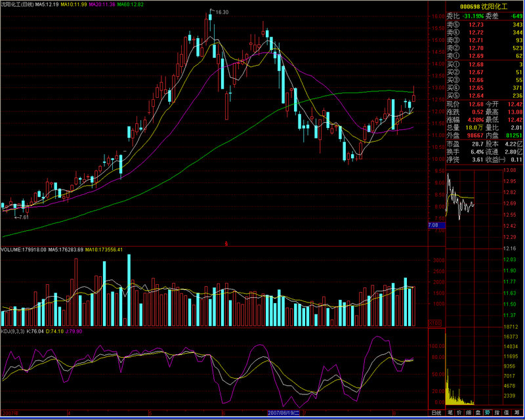Click the 7.61 lowest price label
Viewport: 525px width, 420px height.
click(22, 217)
